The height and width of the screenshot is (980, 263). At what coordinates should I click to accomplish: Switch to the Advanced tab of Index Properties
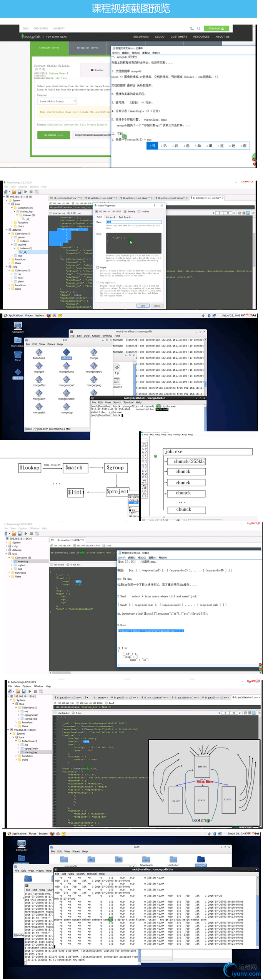pyautogui.click(x=110, y=217)
